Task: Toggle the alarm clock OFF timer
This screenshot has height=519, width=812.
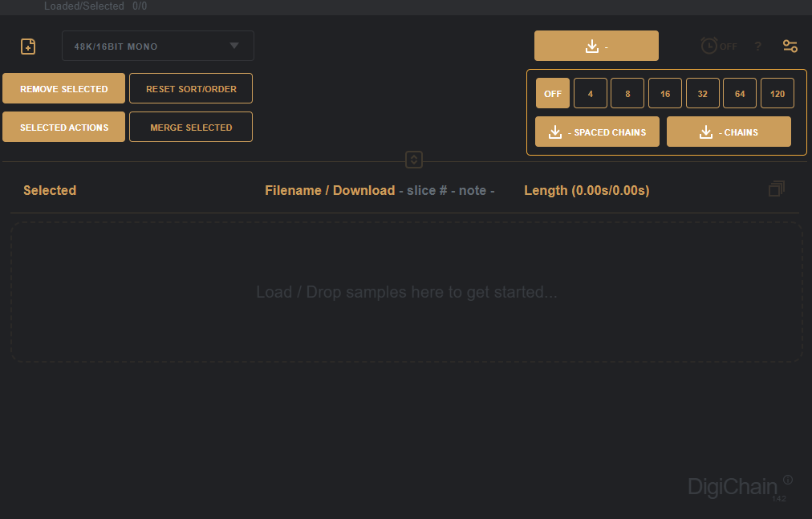Action: 717,47
